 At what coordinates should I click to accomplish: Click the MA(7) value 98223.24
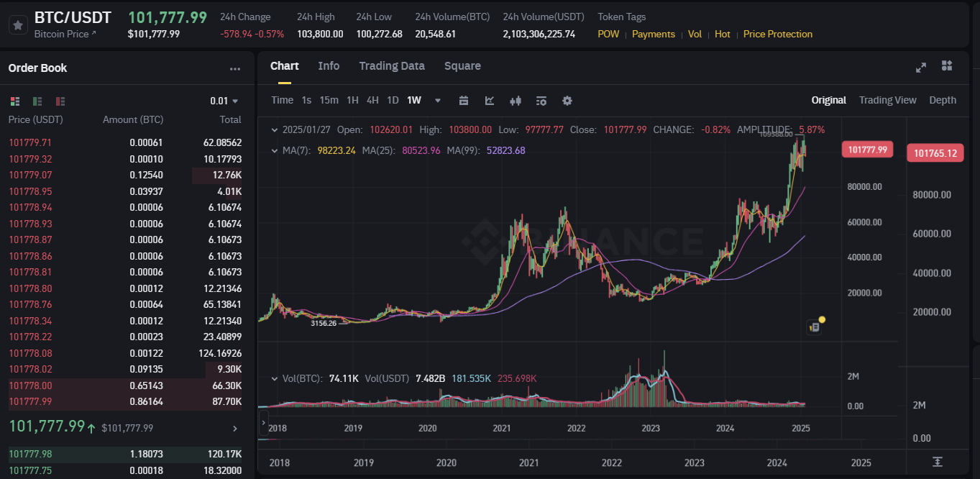coord(336,150)
